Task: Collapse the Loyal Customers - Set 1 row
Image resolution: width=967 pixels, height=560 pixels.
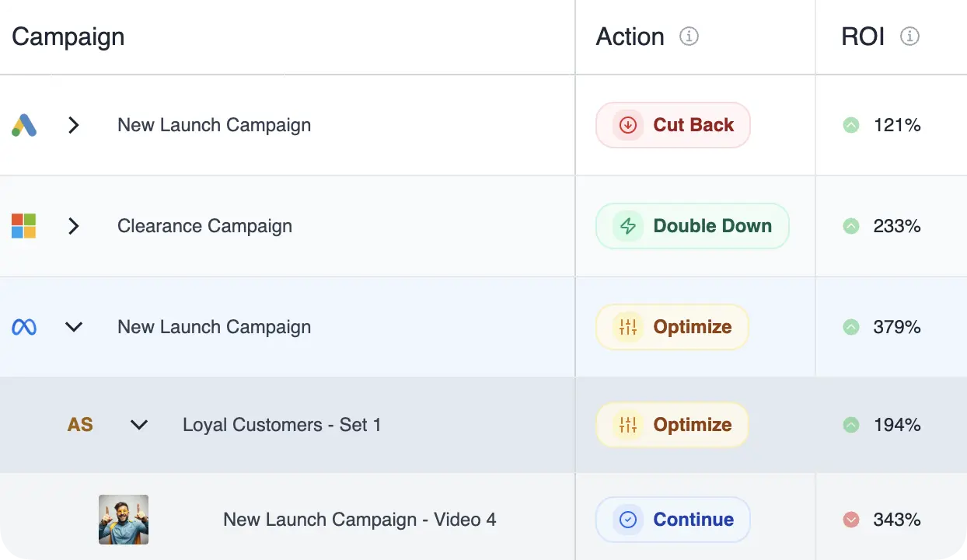Action: pyautogui.click(x=139, y=425)
